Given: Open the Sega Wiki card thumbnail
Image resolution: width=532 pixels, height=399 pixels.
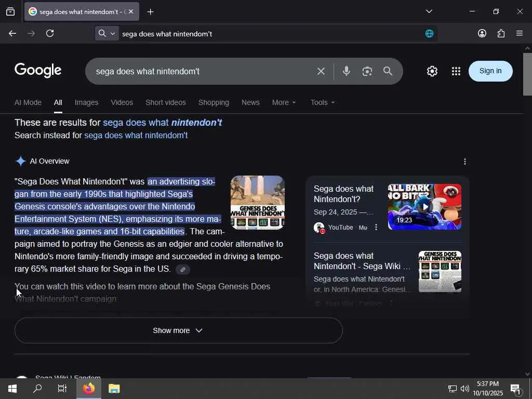Looking at the screenshot, I should click(x=440, y=272).
